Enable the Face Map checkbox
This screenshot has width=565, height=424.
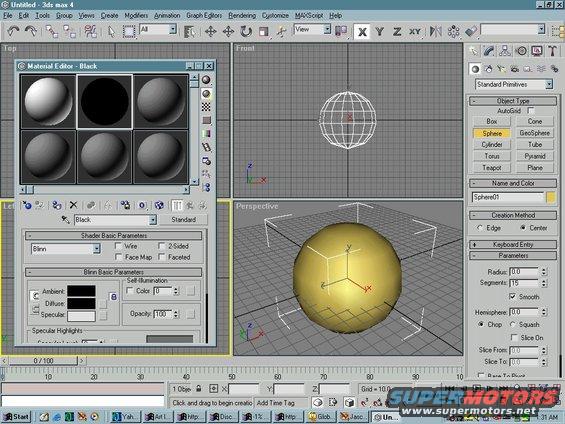[118, 257]
